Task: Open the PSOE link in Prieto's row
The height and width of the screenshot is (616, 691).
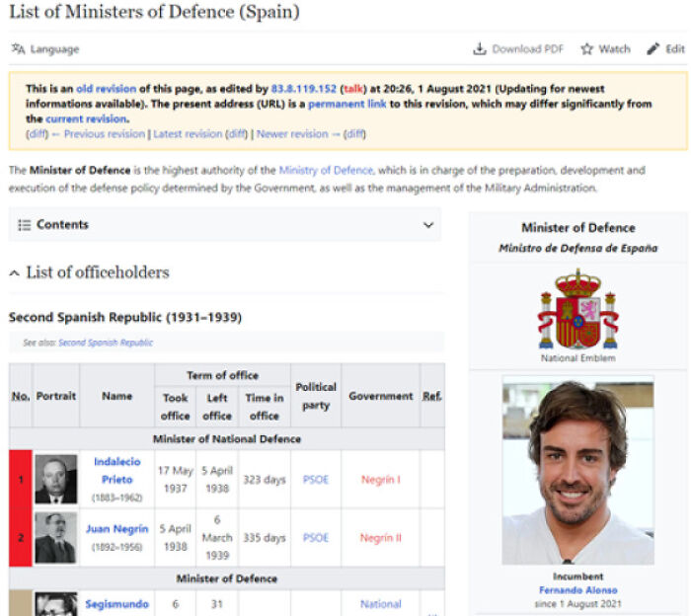Action: pyautogui.click(x=316, y=480)
